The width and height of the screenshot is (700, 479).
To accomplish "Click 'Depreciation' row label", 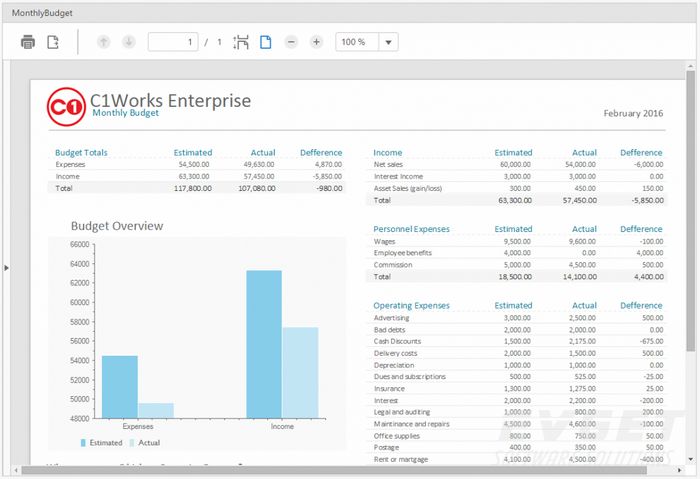I will [x=394, y=365].
